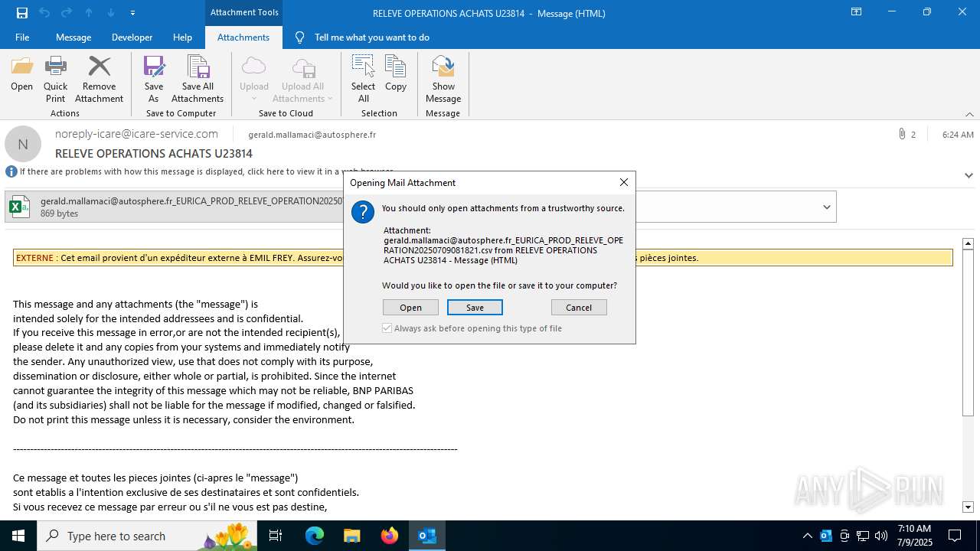Click the volume icon in system tray
The image size is (980, 551).
click(x=881, y=536)
